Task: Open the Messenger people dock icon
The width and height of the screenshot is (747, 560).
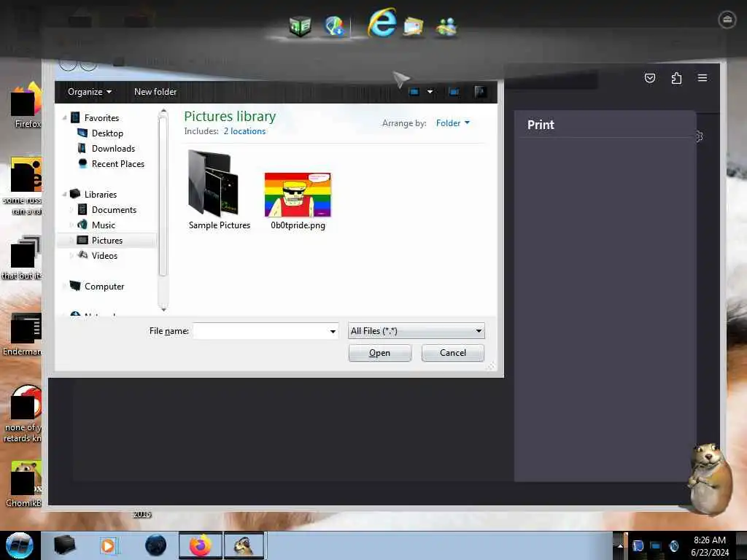Action: [x=446, y=27]
